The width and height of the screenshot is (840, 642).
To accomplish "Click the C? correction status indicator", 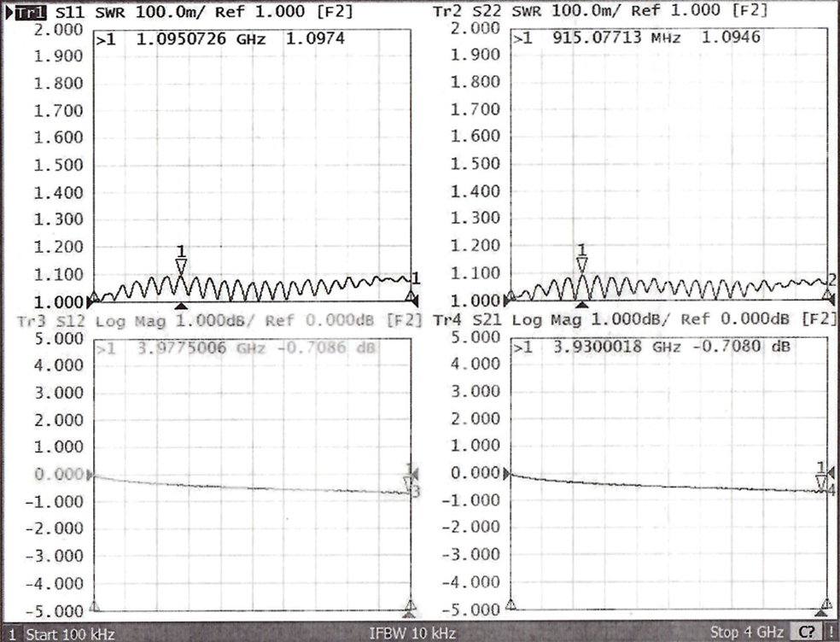I will [x=806, y=633].
